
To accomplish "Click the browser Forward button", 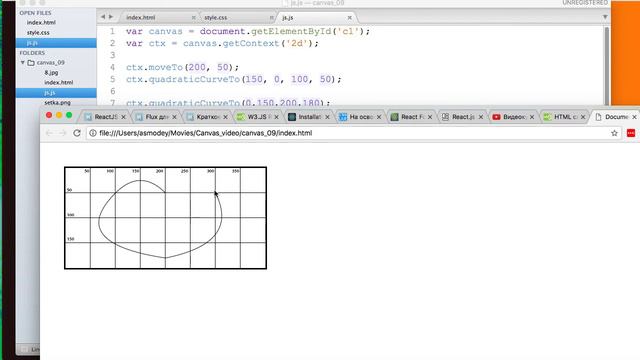I will (62, 133).
